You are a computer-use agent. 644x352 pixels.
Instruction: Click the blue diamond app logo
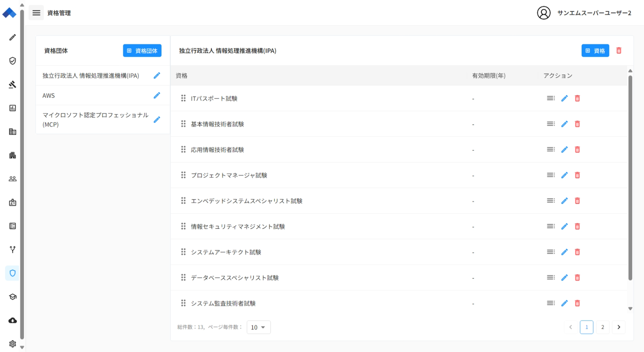click(9, 12)
